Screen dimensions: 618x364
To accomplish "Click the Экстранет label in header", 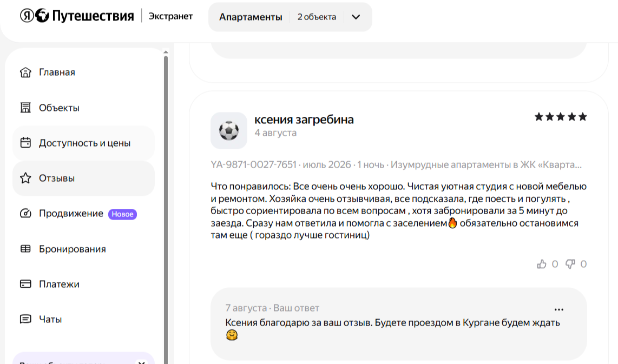I will pyautogui.click(x=170, y=16).
